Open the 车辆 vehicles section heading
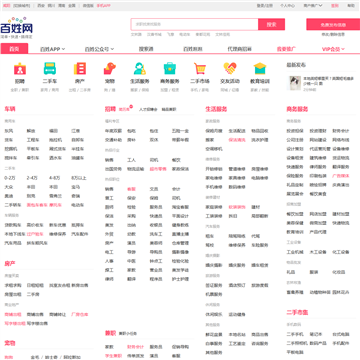This screenshot has height=360, width=360. coord(10,109)
